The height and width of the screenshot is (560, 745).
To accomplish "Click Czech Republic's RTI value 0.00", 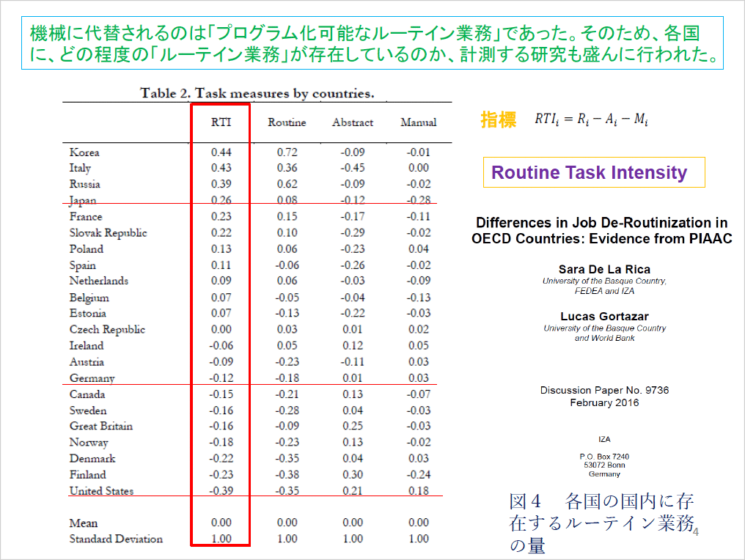I will tap(221, 330).
